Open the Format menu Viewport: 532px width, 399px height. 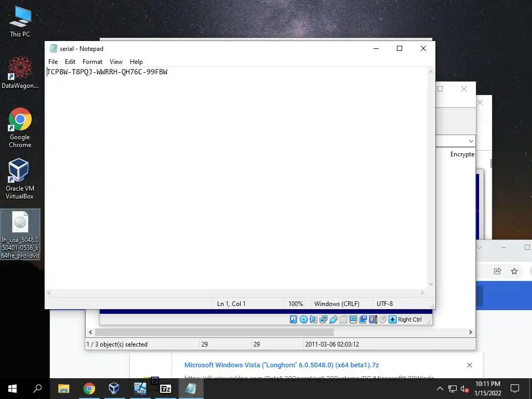click(x=92, y=62)
